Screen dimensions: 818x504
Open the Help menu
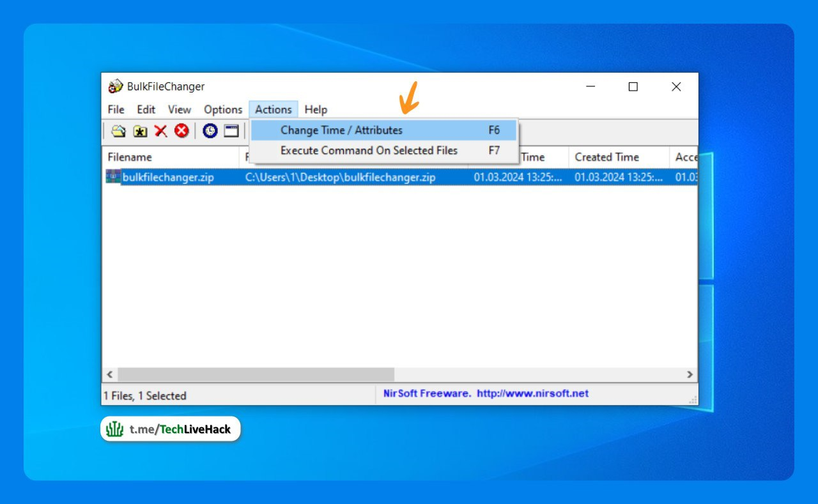click(316, 109)
